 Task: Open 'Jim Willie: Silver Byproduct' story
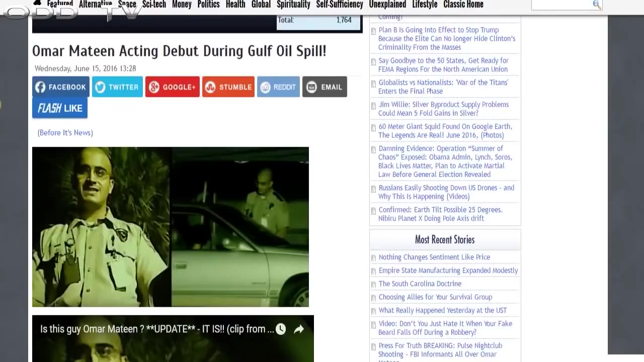443,109
